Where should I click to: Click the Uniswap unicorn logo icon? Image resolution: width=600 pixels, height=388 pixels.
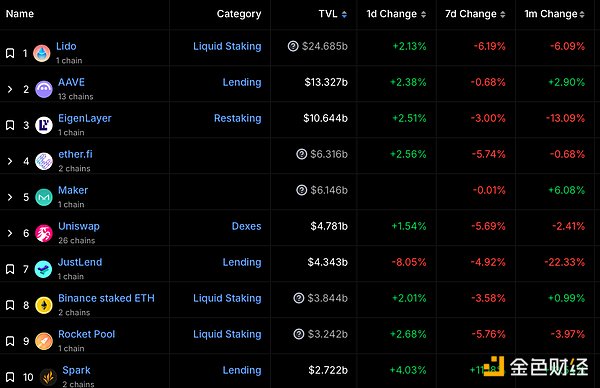(x=44, y=233)
